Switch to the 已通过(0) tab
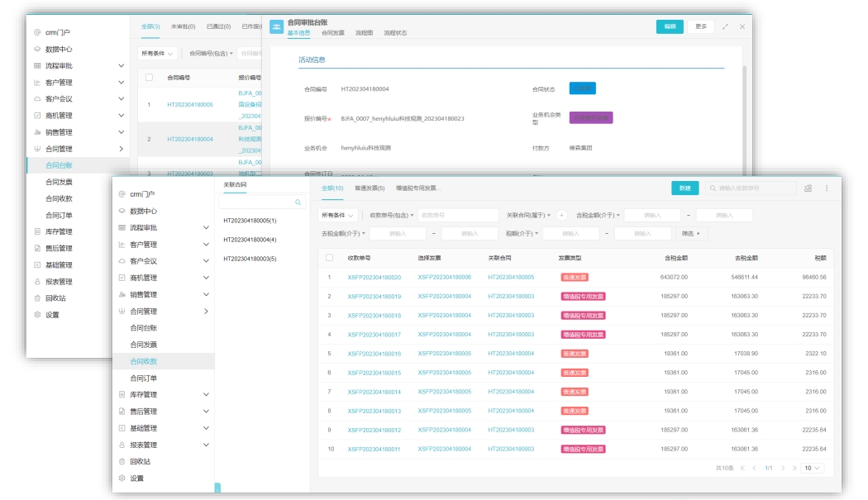The width and height of the screenshot is (868, 500). pos(219,26)
